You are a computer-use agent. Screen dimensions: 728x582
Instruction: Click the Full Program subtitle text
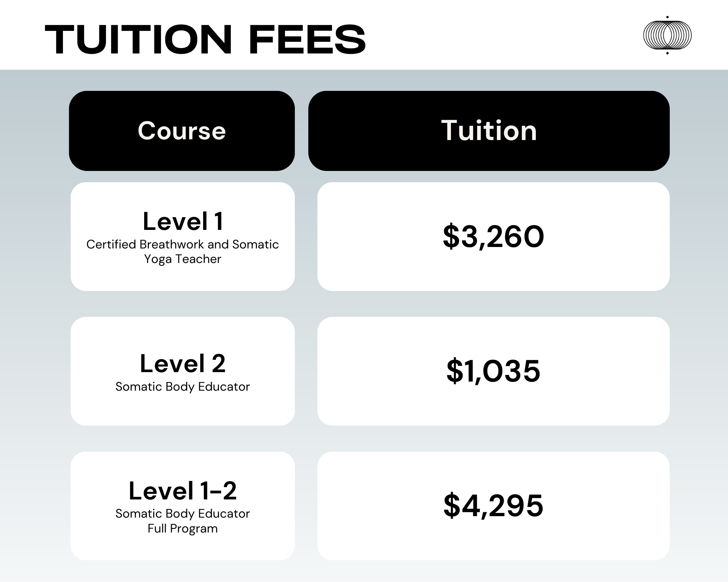183,528
